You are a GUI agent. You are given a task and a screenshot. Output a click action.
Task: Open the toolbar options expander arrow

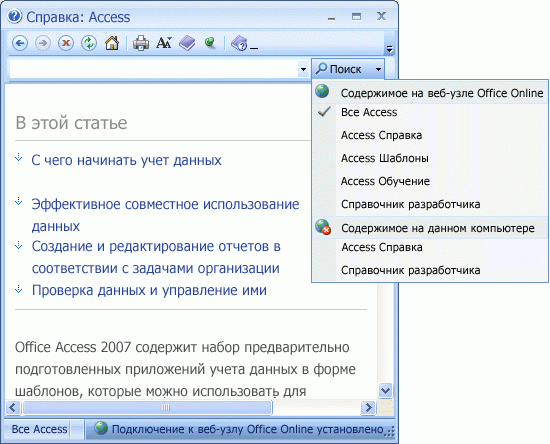coord(389,49)
